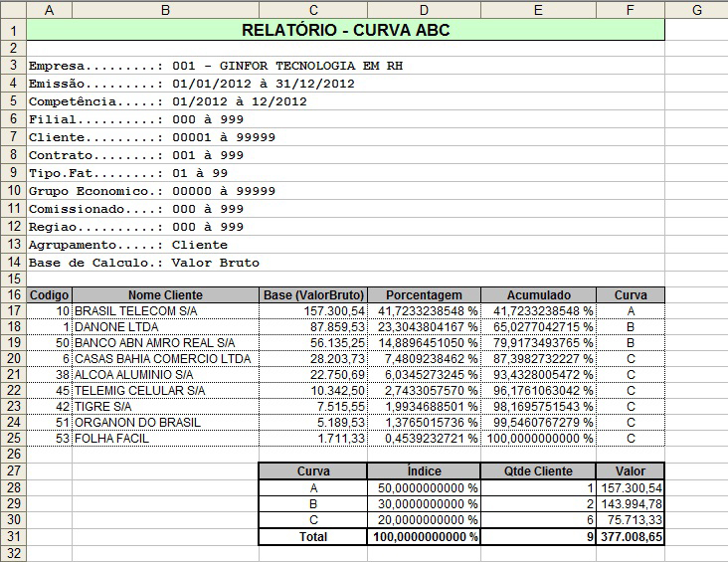Screen dimensions: 728x562
Task: Click the Empresa GINFOR TECNOLOGIA EM RH line
Action: point(216,66)
